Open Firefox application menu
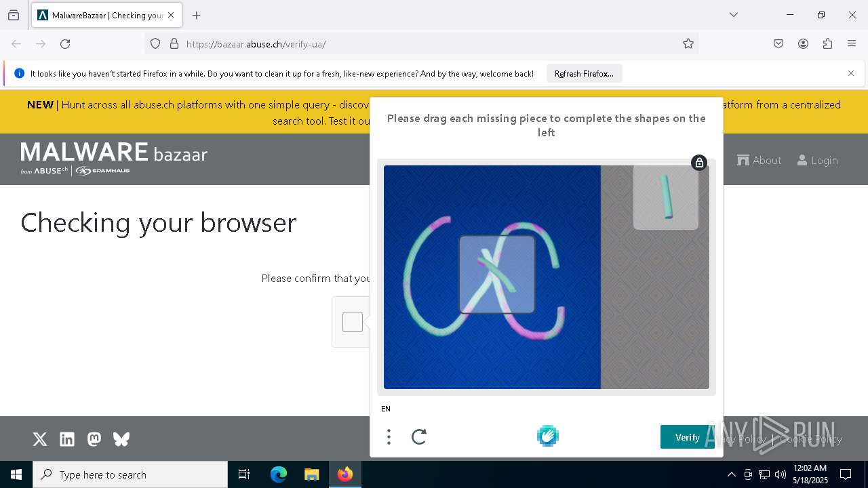868x488 pixels. [852, 44]
